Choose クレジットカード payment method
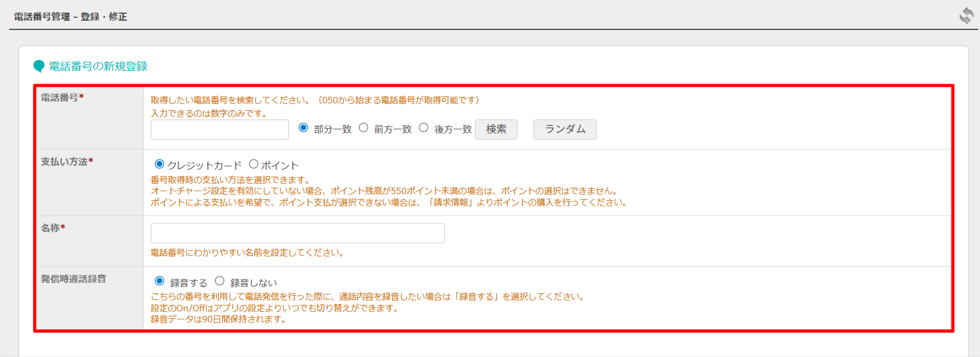The image size is (980, 357). click(159, 164)
